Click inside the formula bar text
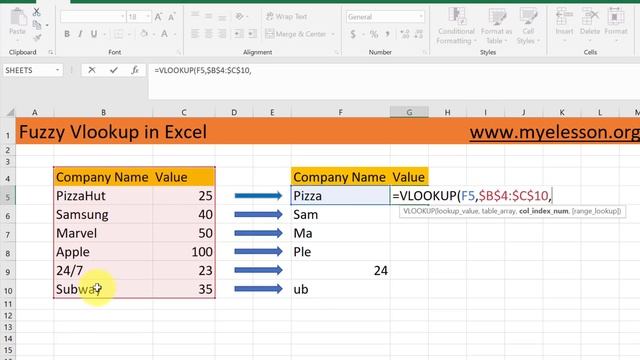Screen dimensions: 640x360 (x=203, y=71)
